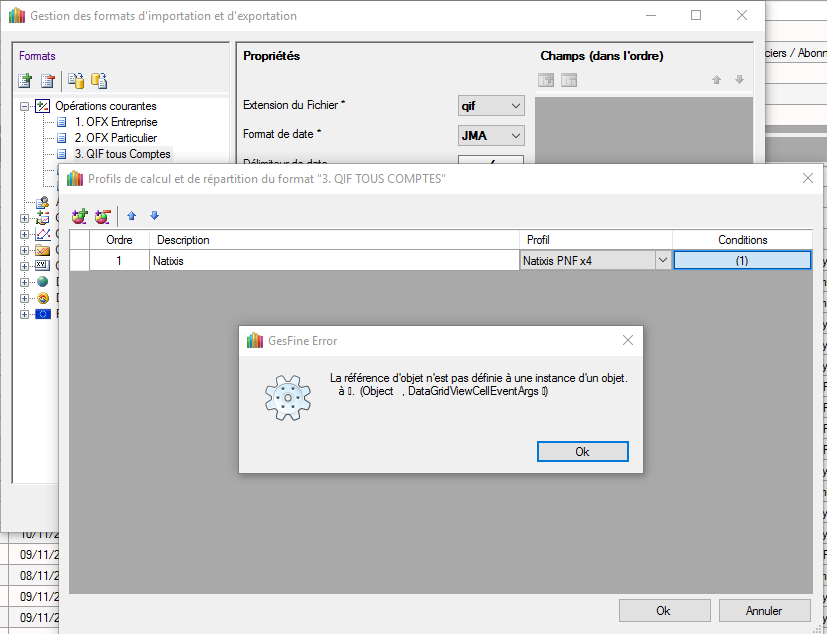
Task: Select the 2. OFX Particulier format
Action: tap(115, 138)
